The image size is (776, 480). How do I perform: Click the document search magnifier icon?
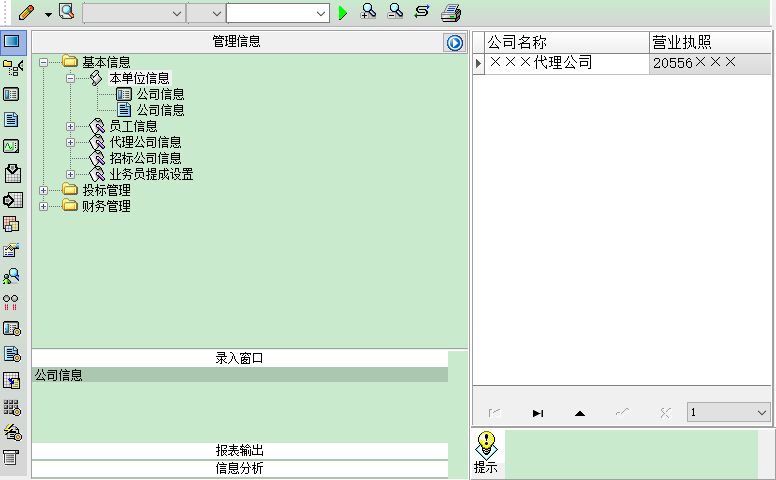click(x=66, y=11)
